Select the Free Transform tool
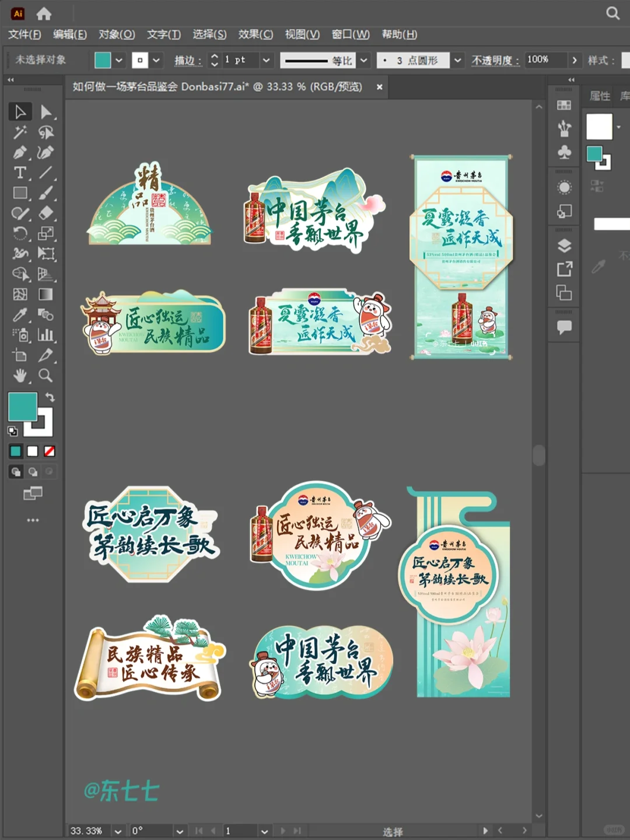Viewport: 630px width, 840px height. (45, 254)
